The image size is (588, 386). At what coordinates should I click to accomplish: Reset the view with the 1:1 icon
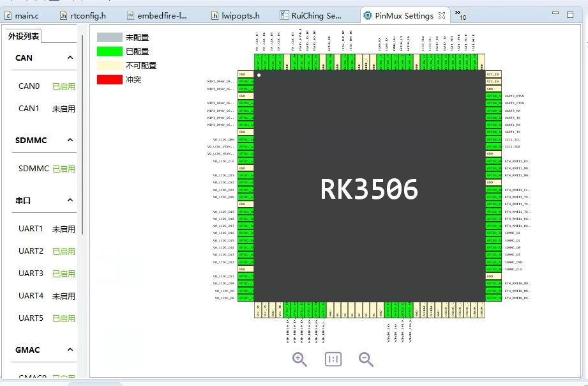coord(333,359)
